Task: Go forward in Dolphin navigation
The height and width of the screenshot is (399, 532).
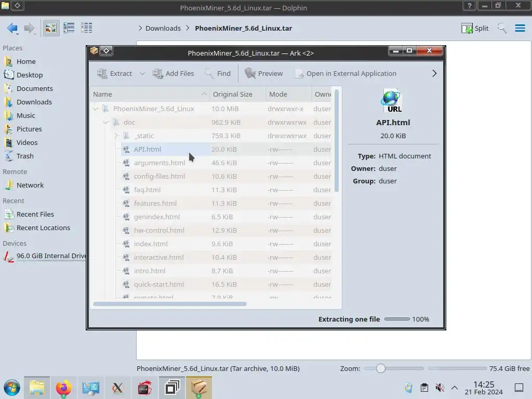Action: click(x=30, y=28)
